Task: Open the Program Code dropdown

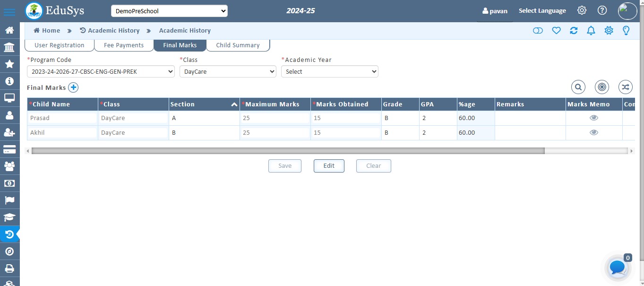Action: 101,72
